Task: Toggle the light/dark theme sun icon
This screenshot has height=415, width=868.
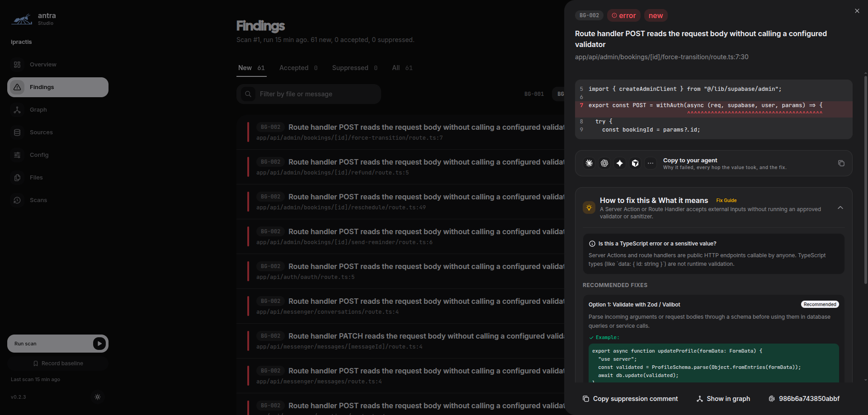Action: click(98, 397)
